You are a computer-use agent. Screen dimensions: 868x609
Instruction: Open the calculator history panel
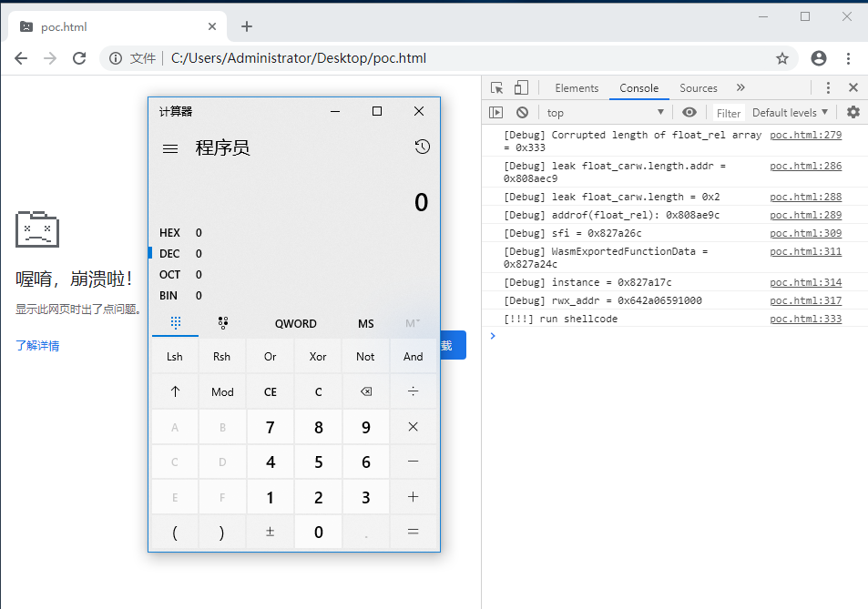(x=422, y=147)
